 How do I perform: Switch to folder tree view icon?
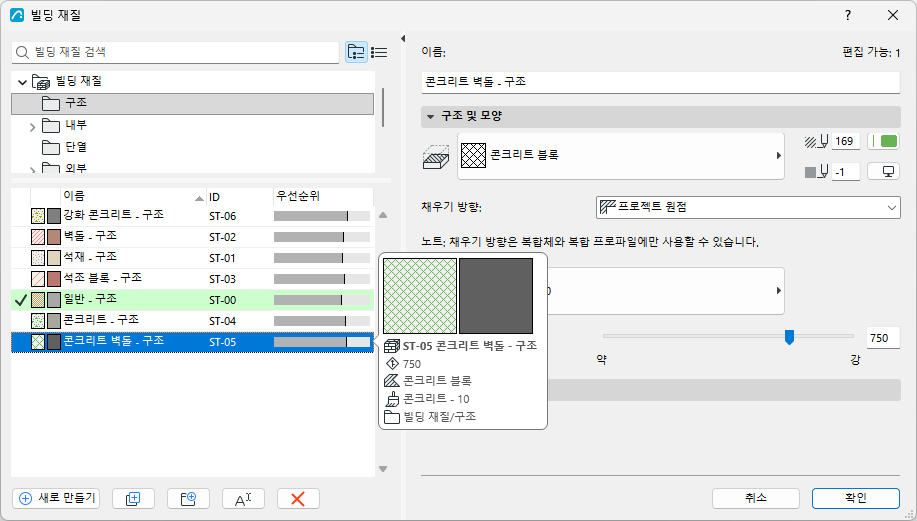(356, 52)
